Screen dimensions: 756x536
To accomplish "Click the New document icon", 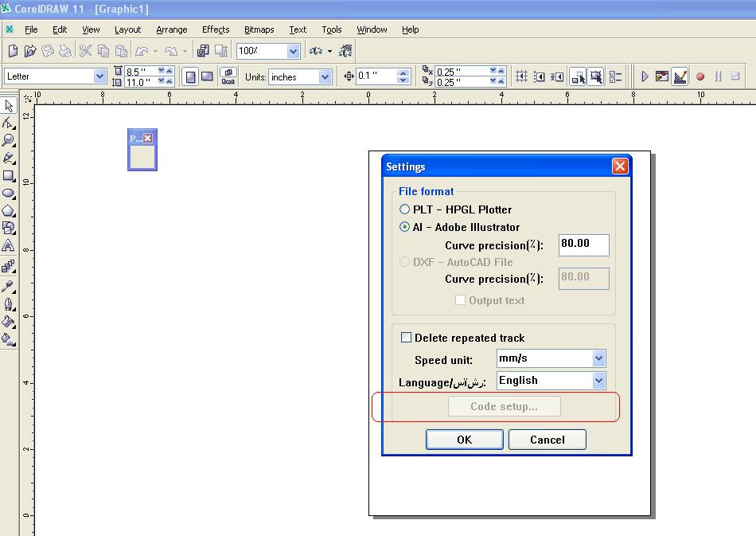I will pos(13,52).
